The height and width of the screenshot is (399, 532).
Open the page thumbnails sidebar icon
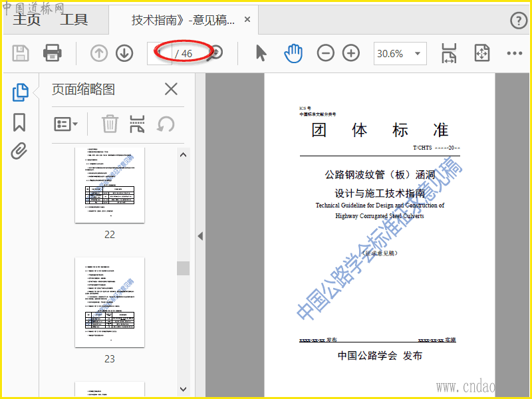(x=21, y=92)
